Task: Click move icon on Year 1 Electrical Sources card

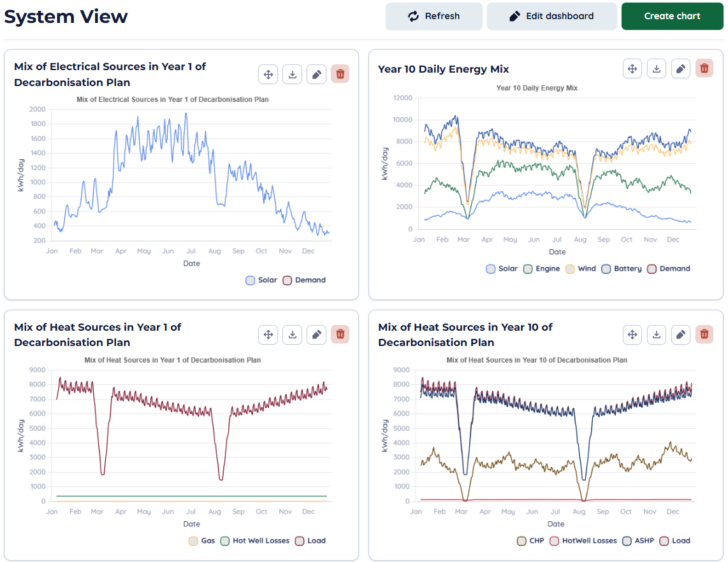Action: 268,75
